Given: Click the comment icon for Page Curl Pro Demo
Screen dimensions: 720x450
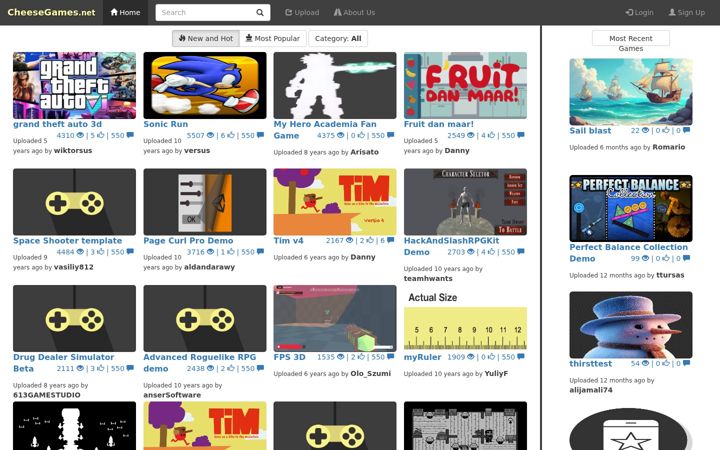Looking at the screenshot, I should coord(260,252).
